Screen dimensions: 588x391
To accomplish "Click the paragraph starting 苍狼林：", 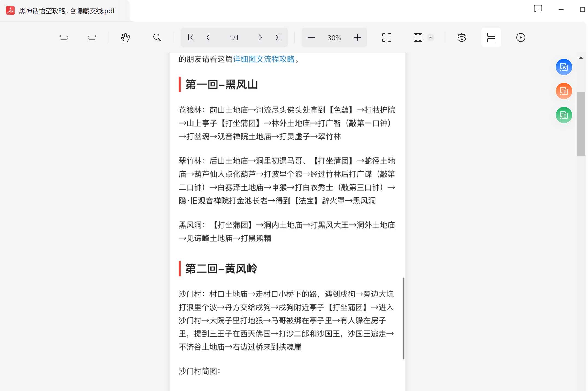I will tap(287, 123).
